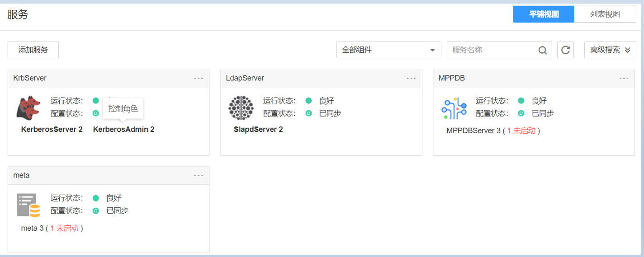Screen dimensions: 644x257
Task: Click the LdapServer dotted sphere icon
Action: (x=241, y=107)
